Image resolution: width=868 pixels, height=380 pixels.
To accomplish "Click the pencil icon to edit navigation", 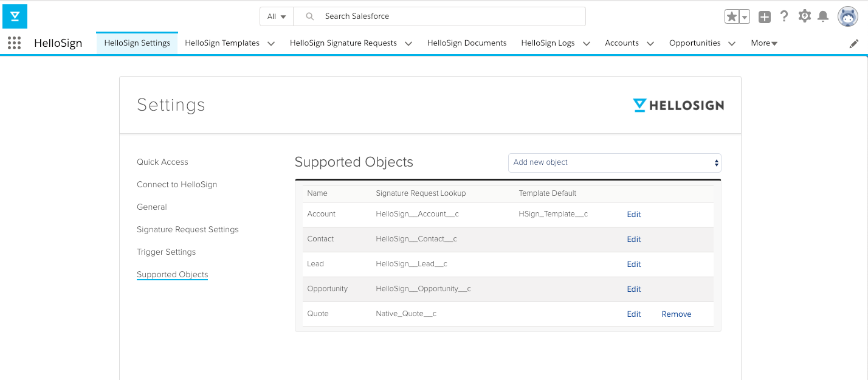I will point(854,43).
